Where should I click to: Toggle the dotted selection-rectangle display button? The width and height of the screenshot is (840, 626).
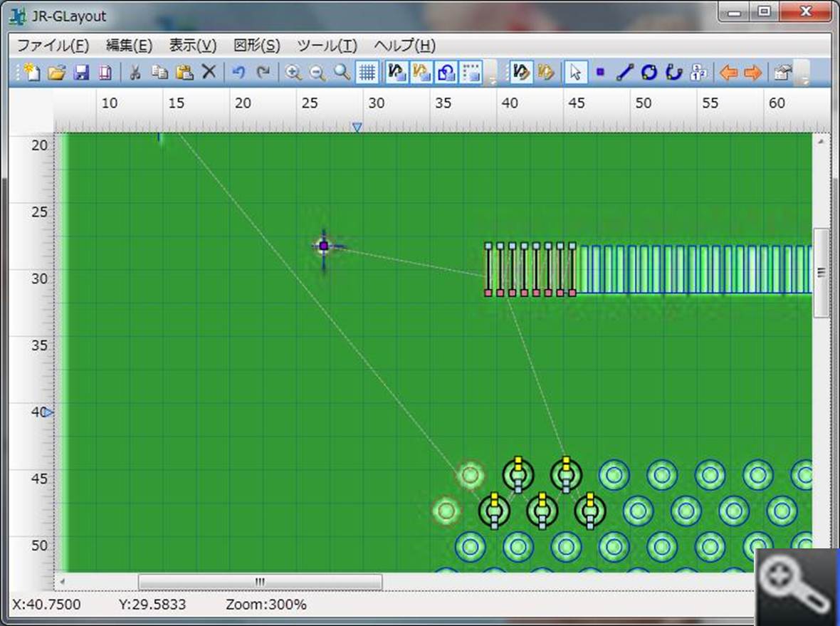pos(471,72)
